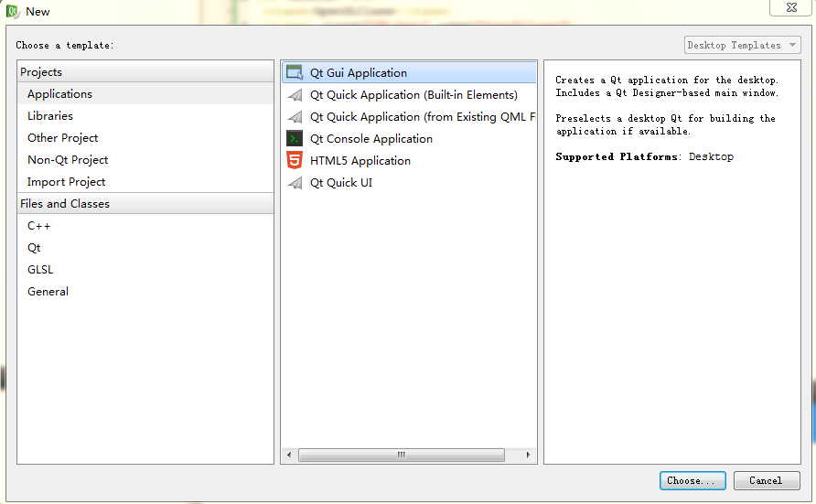Select the Other Project category
The height and width of the screenshot is (504, 816).
click(145, 137)
